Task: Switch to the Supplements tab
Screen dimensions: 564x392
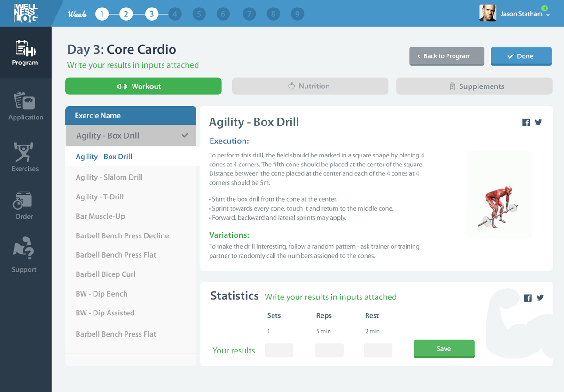Action: (x=474, y=86)
